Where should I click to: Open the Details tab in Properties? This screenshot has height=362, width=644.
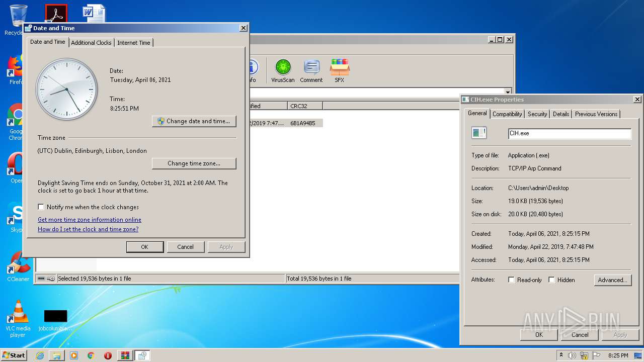tap(561, 114)
